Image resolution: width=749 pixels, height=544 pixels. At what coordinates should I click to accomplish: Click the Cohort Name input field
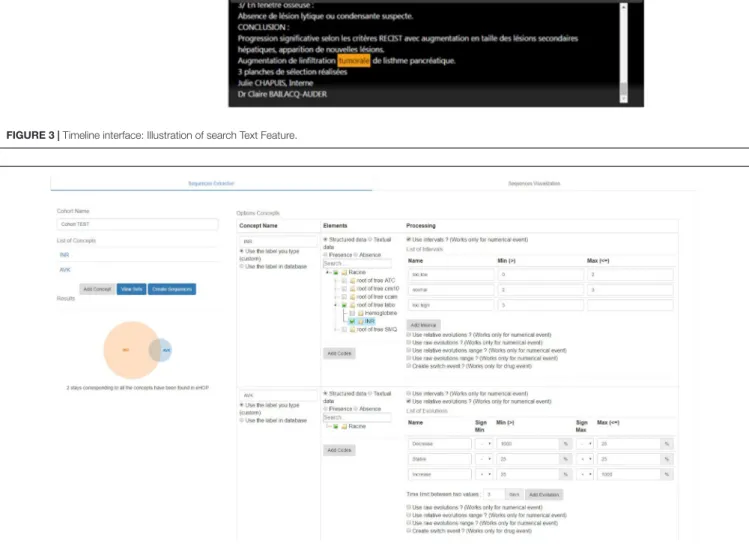pyautogui.click(x=138, y=224)
